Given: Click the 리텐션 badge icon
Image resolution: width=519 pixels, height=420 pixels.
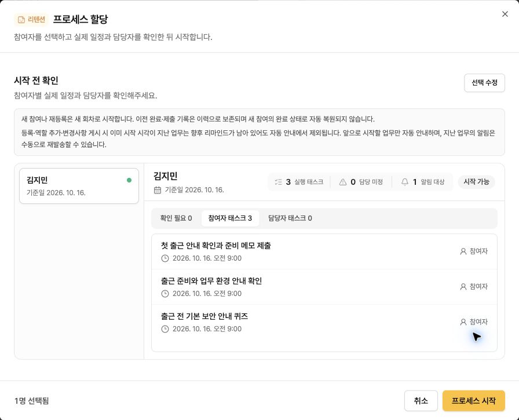Looking at the screenshot, I should coord(21,20).
